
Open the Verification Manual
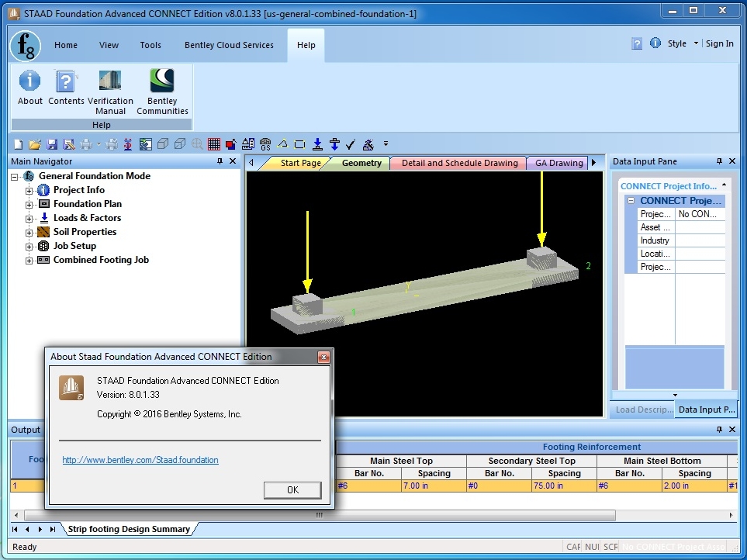tap(110, 92)
